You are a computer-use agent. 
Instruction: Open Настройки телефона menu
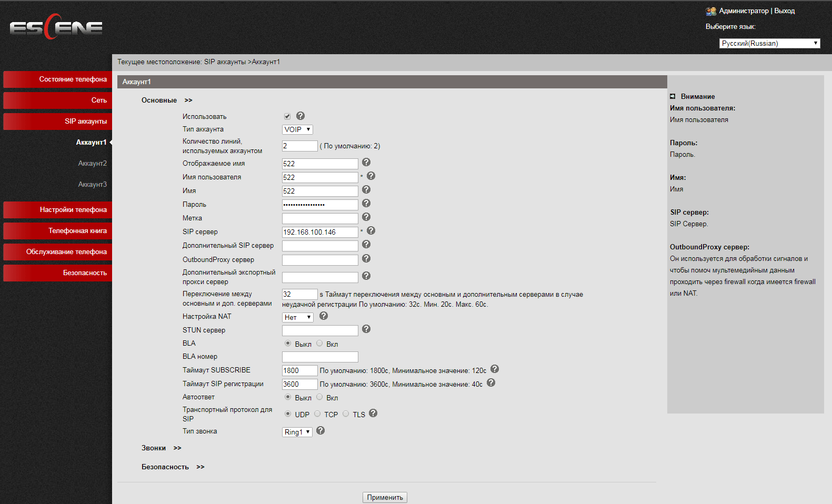[x=57, y=210]
